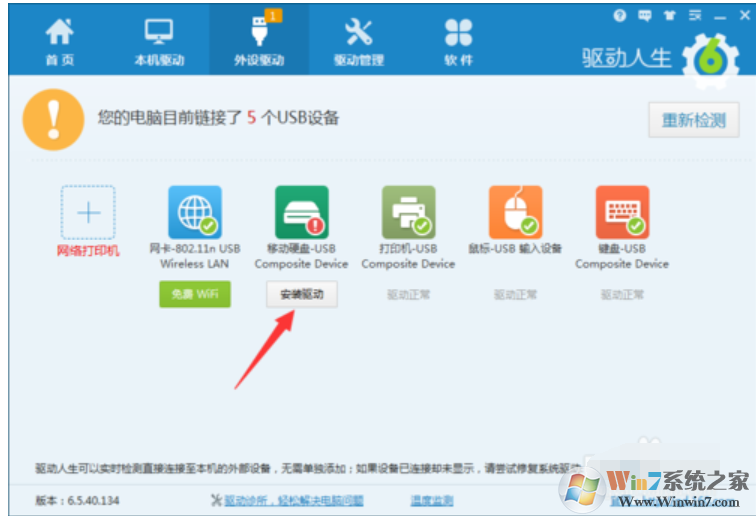Click the 打印机-USB Composite Device label

coord(408,256)
